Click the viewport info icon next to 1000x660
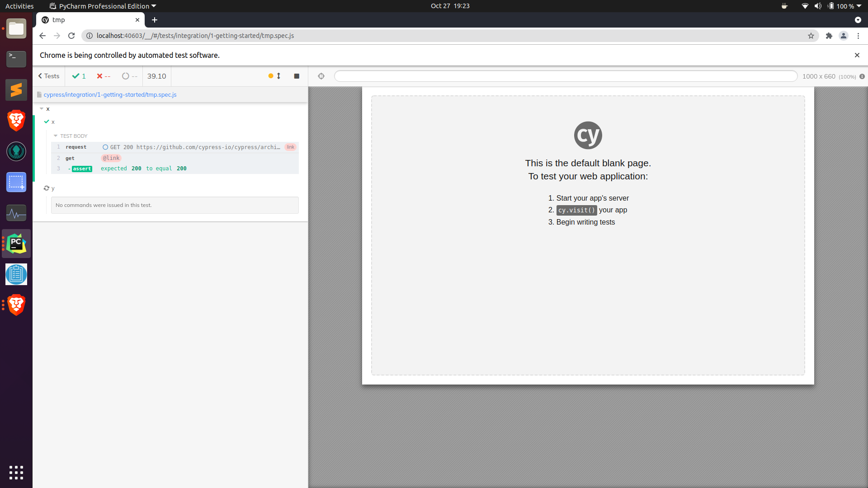This screenshot has width=868, height=488. click(863, 76)
